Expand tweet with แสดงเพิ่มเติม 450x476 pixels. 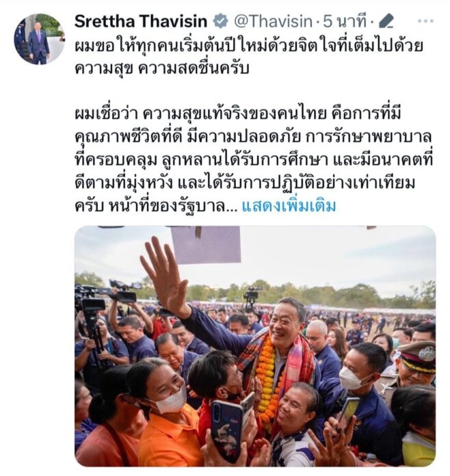pyautogui.click(x=289, y=207)
